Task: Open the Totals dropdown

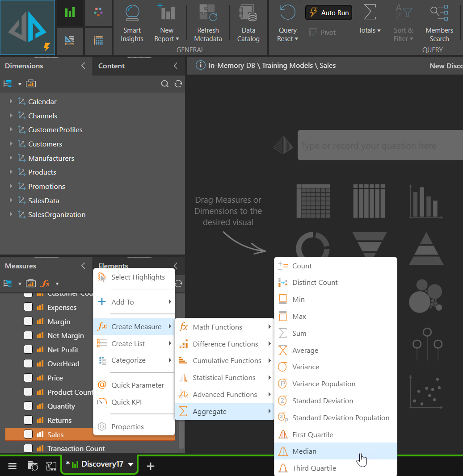Action: click(370, 30)
